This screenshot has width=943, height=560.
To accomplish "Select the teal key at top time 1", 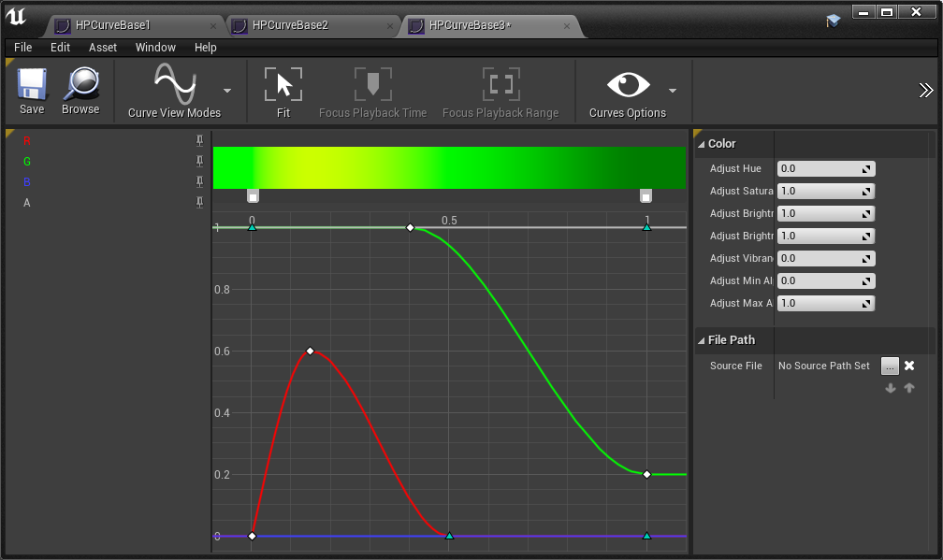I will [646, 227].
